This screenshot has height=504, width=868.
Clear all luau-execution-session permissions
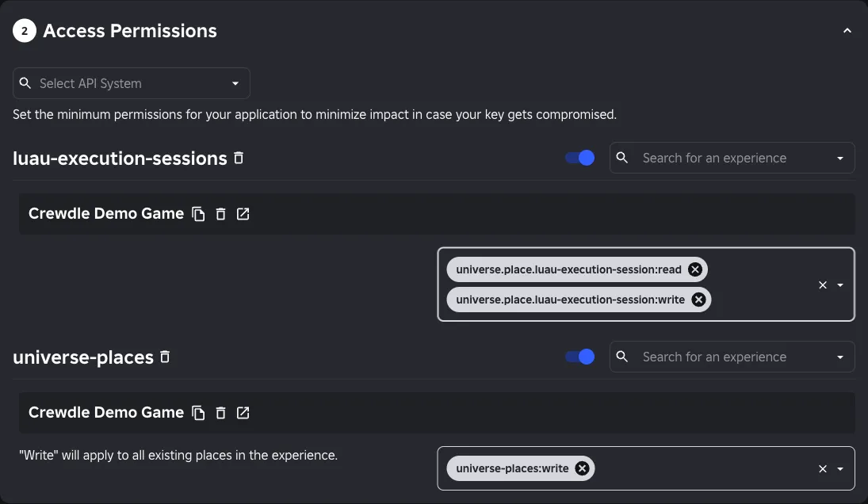pos(823,285)
